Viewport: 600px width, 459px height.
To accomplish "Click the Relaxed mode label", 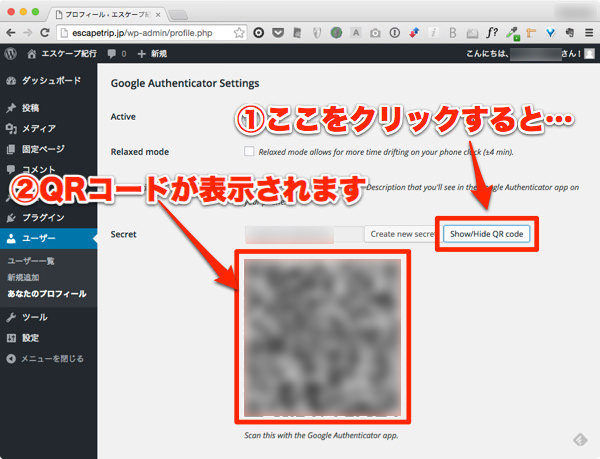I will [x=140, y=152].
